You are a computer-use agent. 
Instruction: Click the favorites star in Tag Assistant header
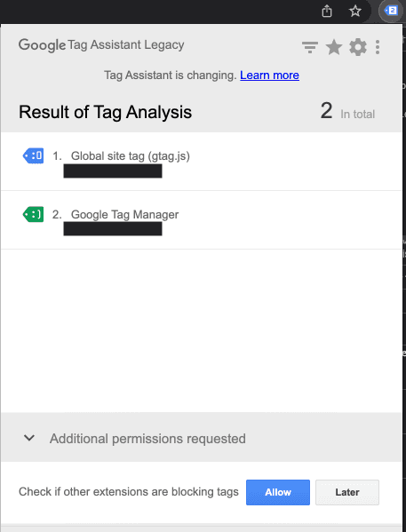334,47
